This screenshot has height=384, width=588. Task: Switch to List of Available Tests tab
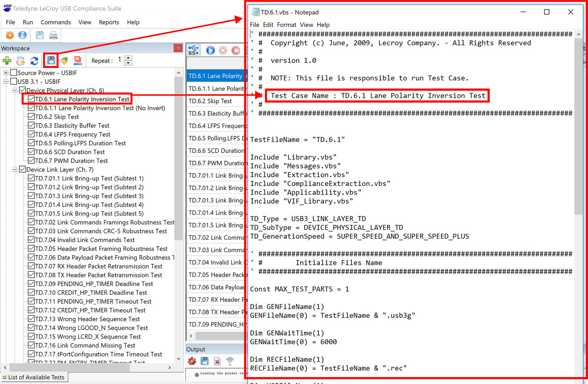click(x=34, y=377)
